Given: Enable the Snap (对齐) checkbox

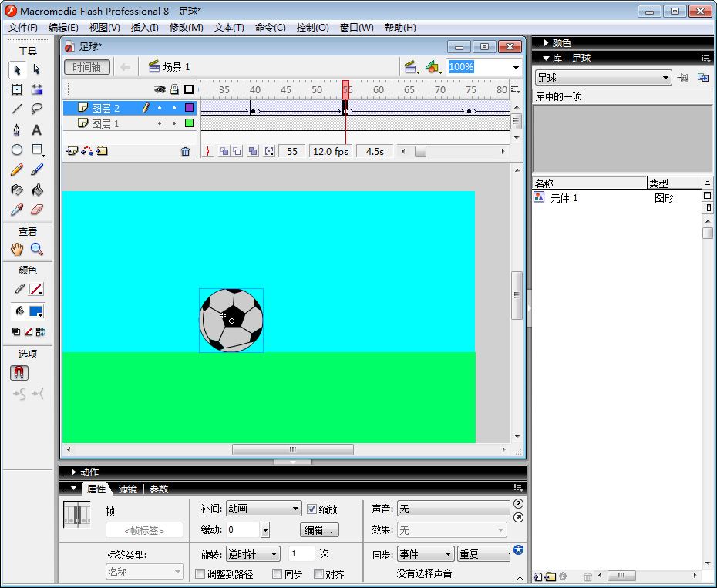Looking at the screenshot, I should click(x=318, y=573).
